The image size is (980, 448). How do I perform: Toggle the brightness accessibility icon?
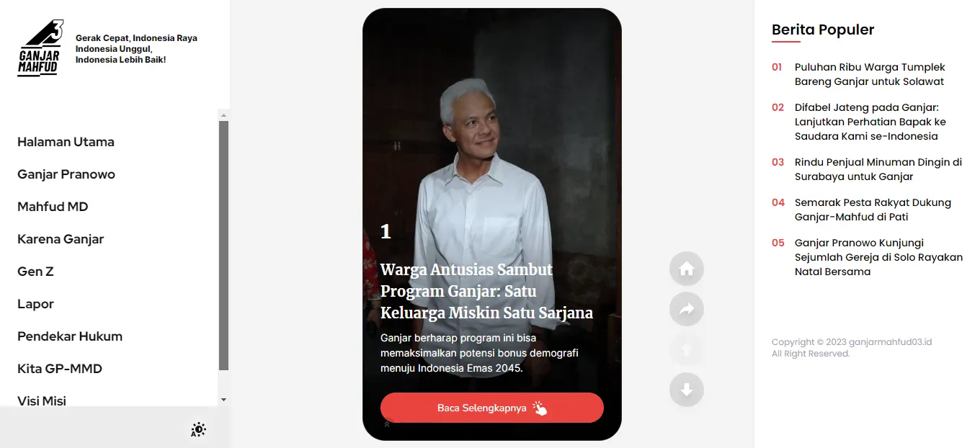click(198, 430)
